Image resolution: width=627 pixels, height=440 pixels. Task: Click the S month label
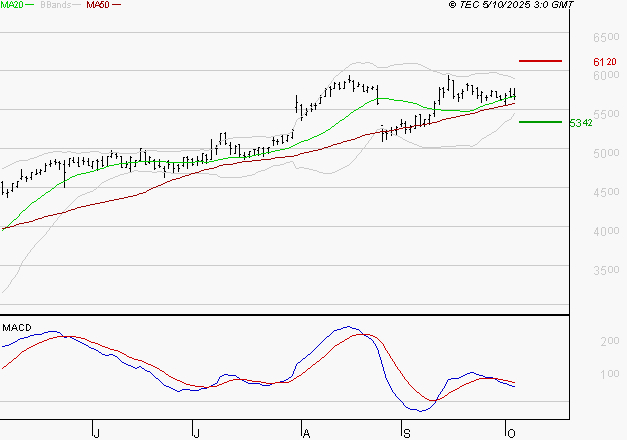tap(407, 433)
